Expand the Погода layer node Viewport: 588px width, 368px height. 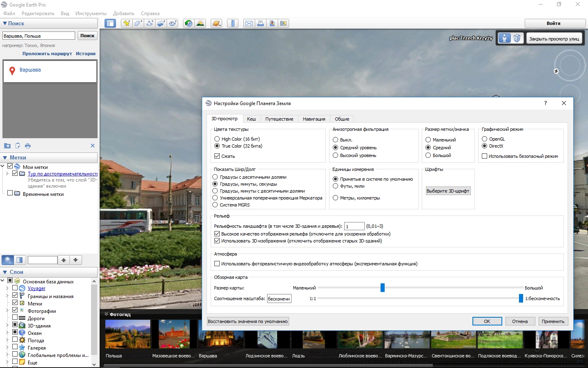pos(7,340)
